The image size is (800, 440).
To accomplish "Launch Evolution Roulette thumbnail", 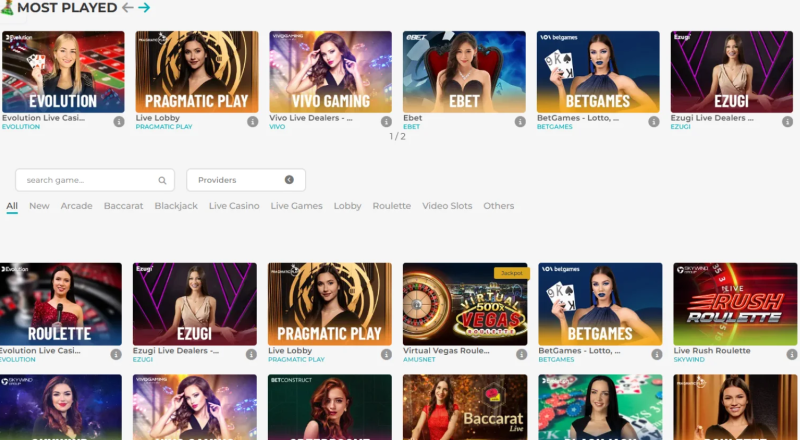I will coord(61,304).
